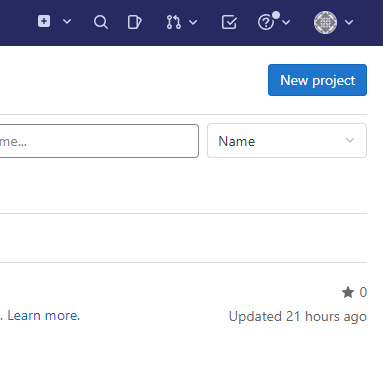Open the help question mark icon
Viewport: 383px width, 369px height.
coord(266,23)
